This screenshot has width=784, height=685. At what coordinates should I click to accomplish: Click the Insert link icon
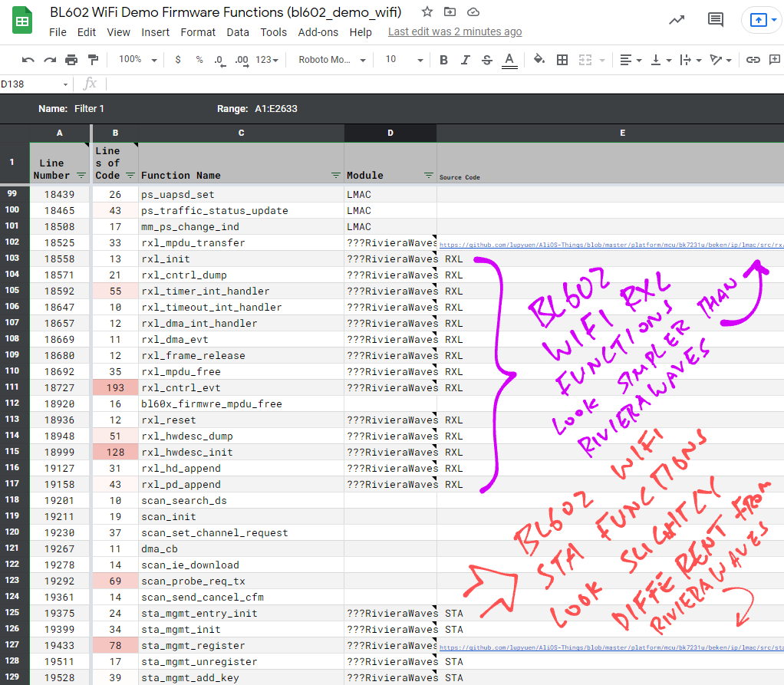click(x=753, y=60)
